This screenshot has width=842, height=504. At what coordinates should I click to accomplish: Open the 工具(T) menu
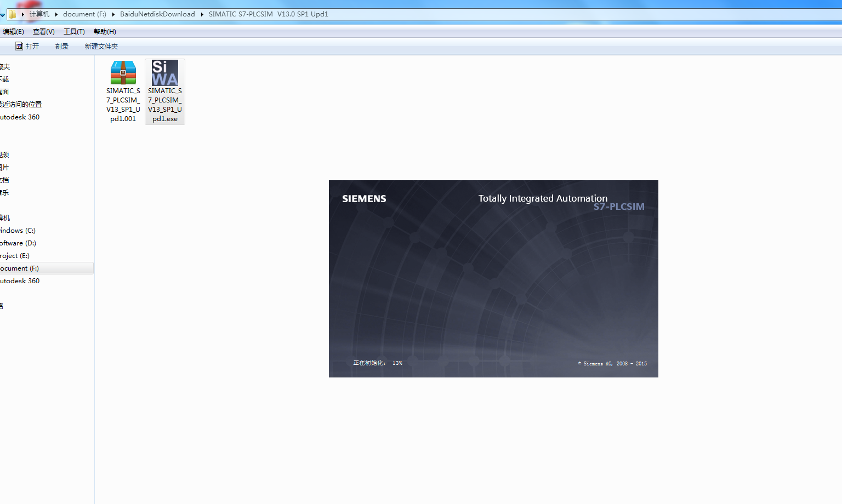(74, 32)
